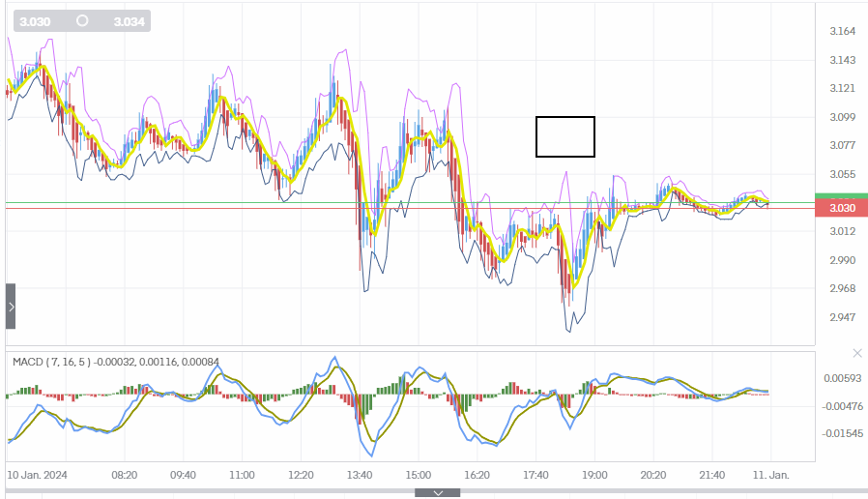868x499 pixels.
Task: Select the black rectangle drawing on chart
Action: click(565, 136)
